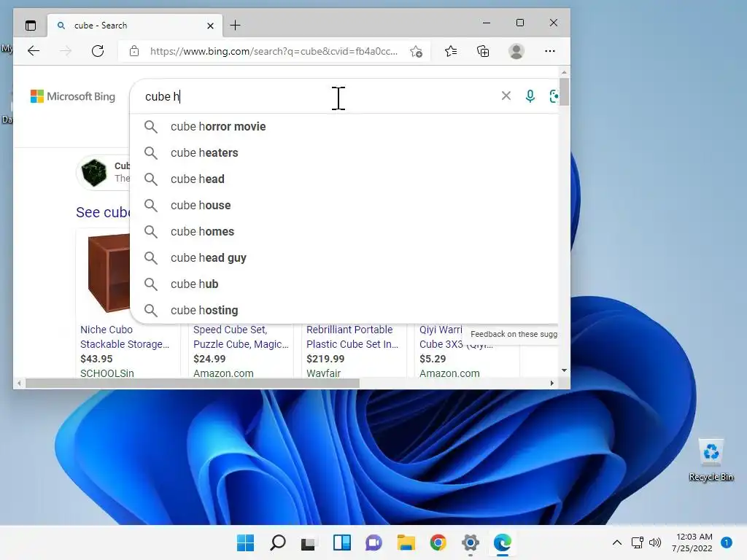Click into the Bing search box
The width and height of the screenshot is (747, 560).
pyautogui.click(x=314, y=96)
